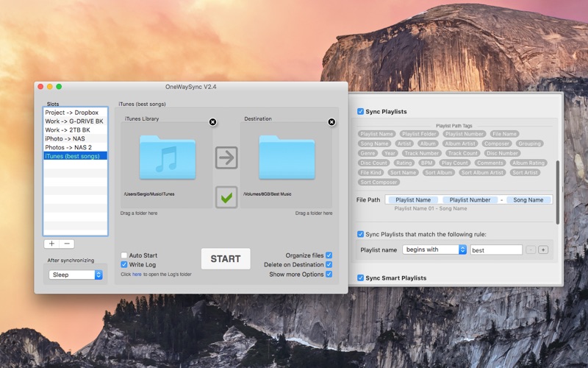Click the playlist name text field 'best'
The width and height of the screenshot is (588, 368).
pos(496,250)
